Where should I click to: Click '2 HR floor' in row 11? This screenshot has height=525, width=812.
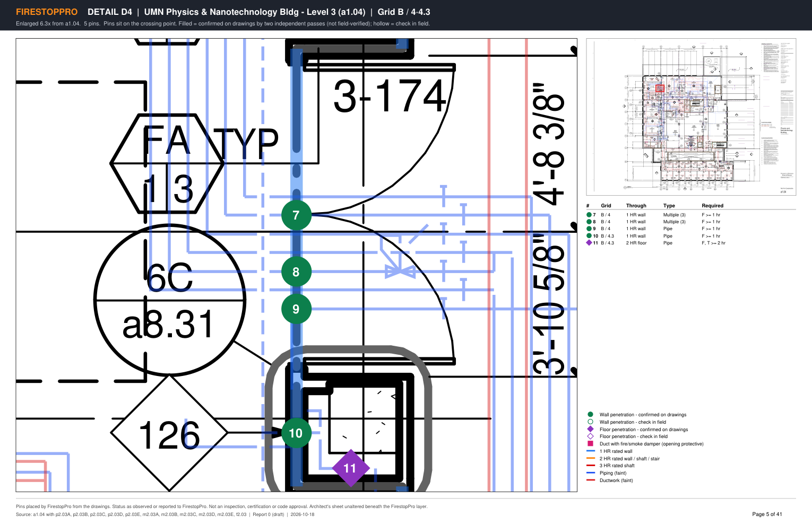(636, 243)
